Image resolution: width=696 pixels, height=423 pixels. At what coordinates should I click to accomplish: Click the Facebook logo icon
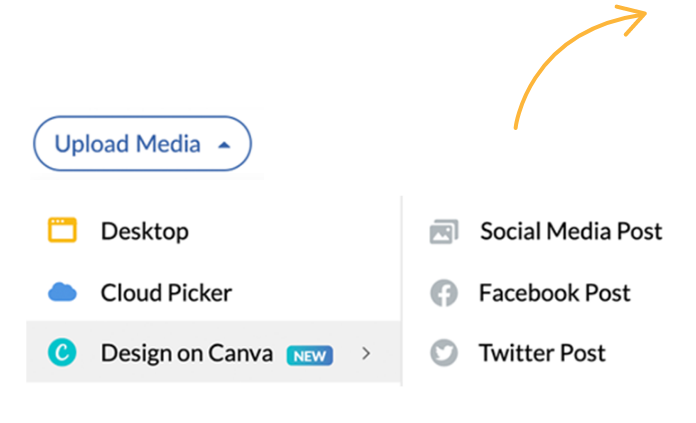443,293
